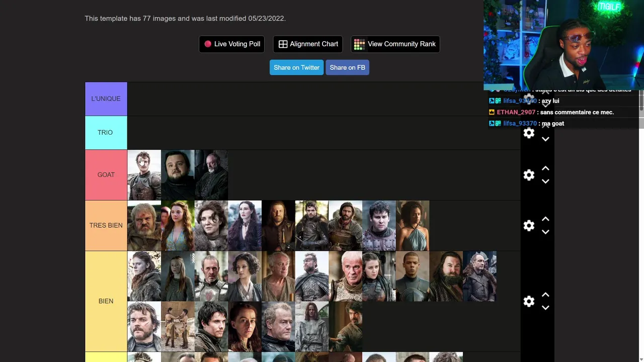Image resolution: width=644 pixels, height=362 pixels.
Task: Share on Twitter
Action: [x=296, y=67]
